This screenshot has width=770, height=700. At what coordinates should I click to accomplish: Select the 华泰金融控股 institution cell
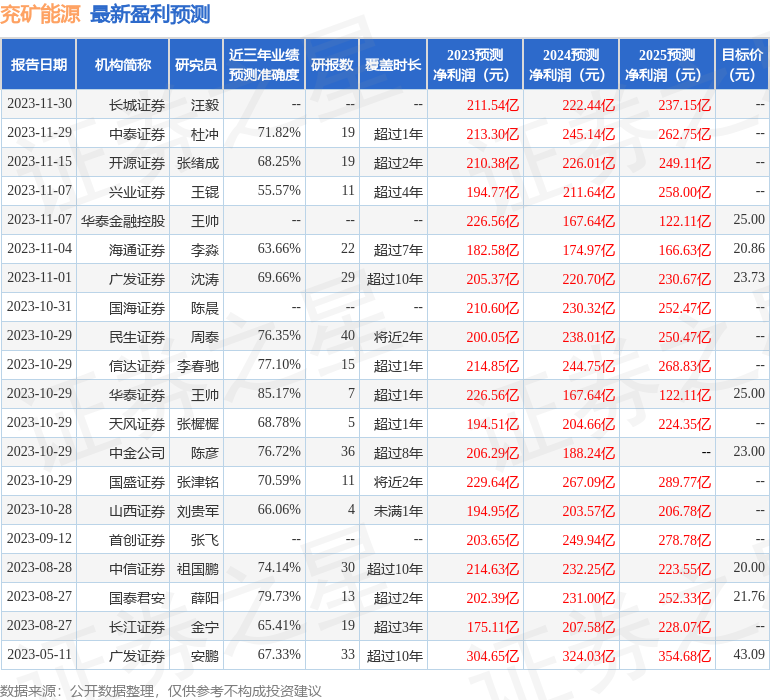[x=123, y=221]
